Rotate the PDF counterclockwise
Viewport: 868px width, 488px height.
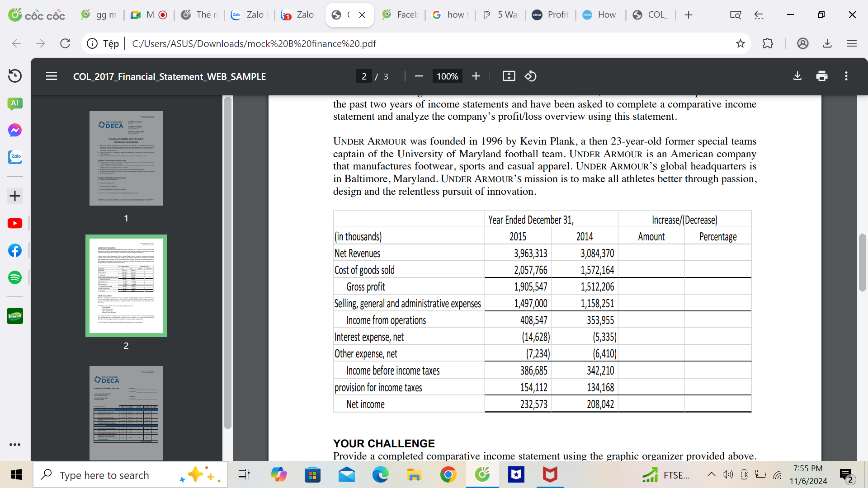531,76
